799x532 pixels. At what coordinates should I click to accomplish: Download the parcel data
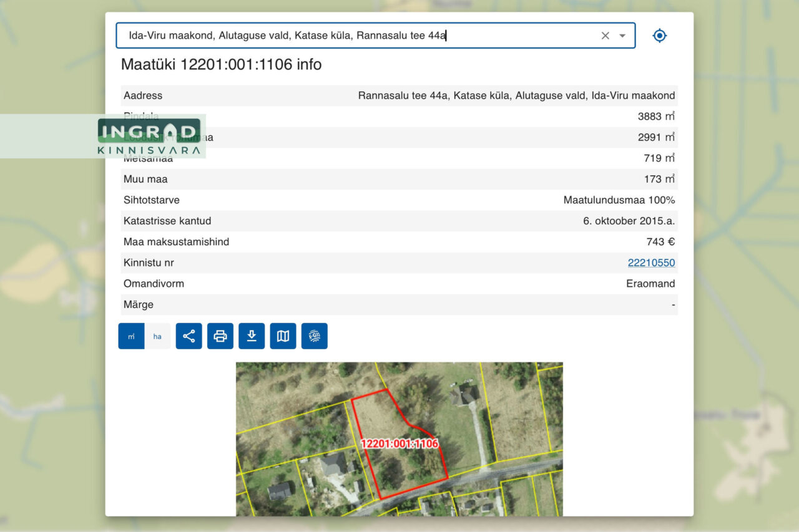point(252,336)
